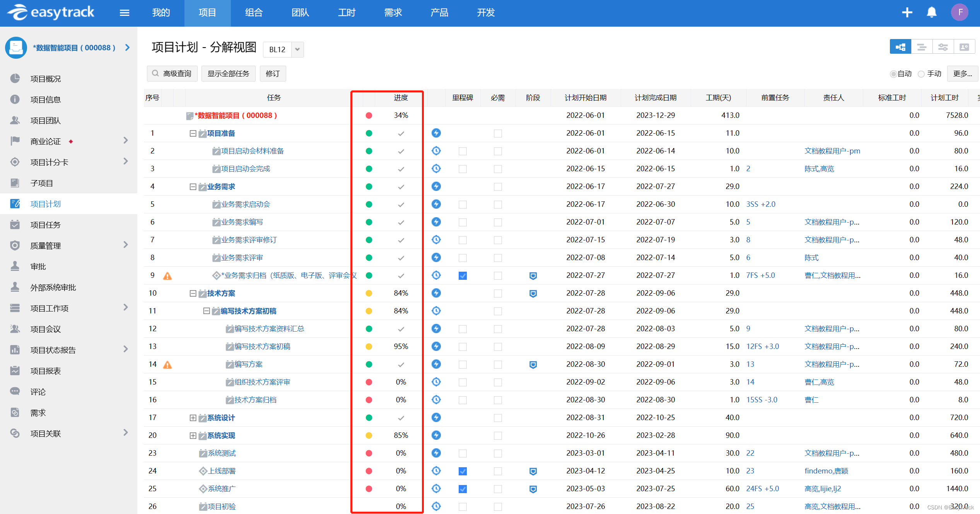Screen dimensions: 980x514
Task: Open the 编写技术方案初稿 task link on row 13
Action: coord(262,347)
